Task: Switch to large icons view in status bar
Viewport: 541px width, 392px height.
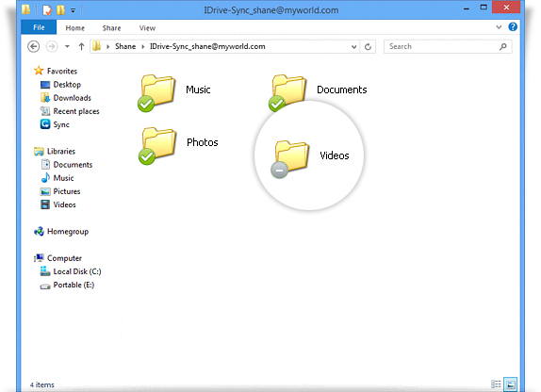Action: point(510,384)
